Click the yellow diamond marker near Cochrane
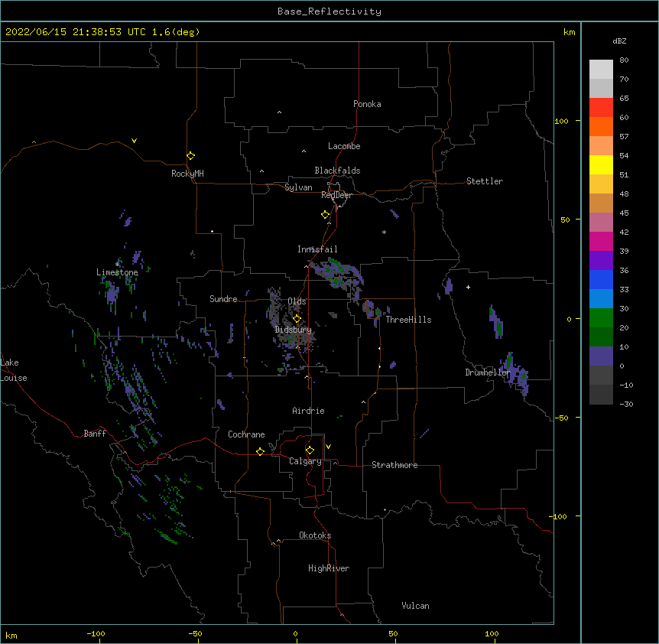Viewport: 659px width, 644px height. click(x=260, y=451)
